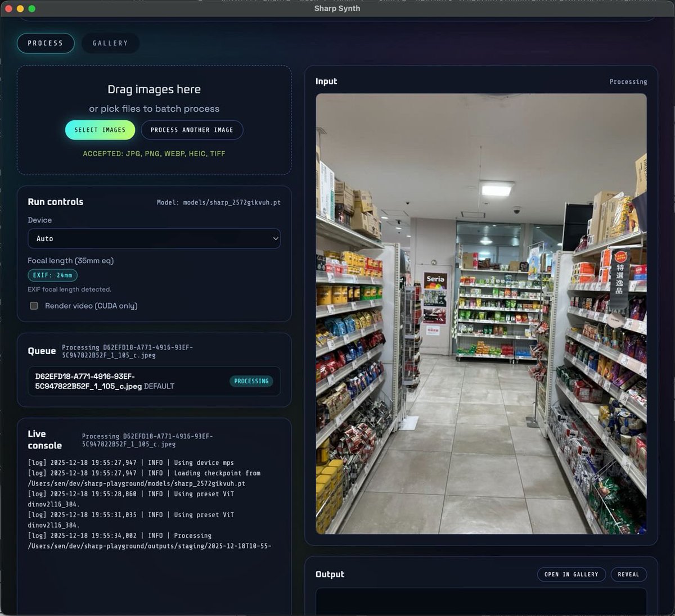This screenshot has width=675, height=616.
Task: Click the PROCESSING status badge in queue
Action: pos(251,381)
